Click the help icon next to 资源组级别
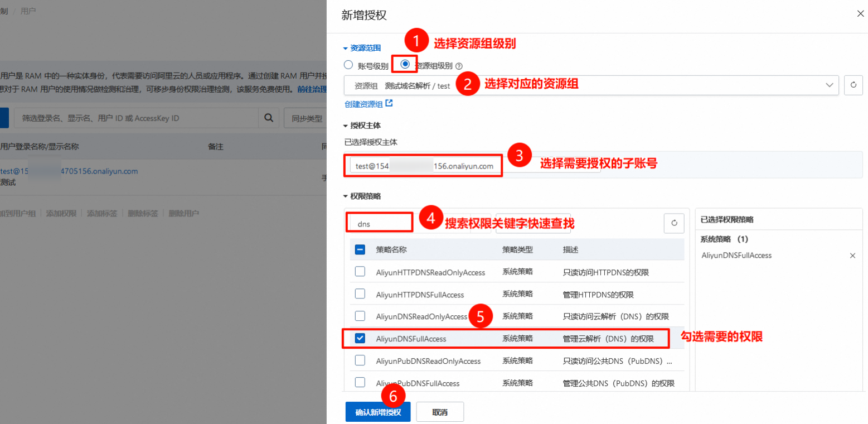Image resolution: width=868 pixels, height=424 pixels. pyautogui.click(x=459, y=65)
